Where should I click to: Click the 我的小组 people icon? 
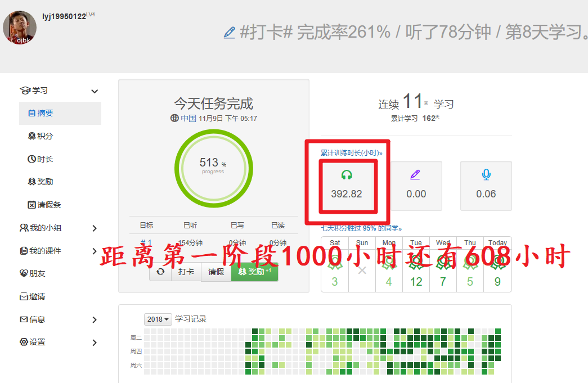[24, 228]
